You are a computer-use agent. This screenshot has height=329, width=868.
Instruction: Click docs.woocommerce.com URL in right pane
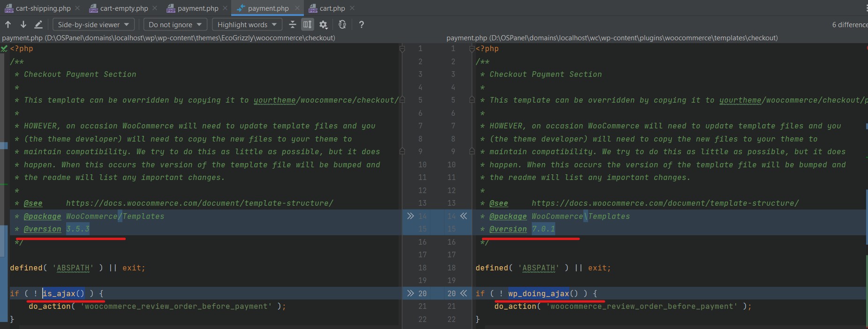pos(665,203)
